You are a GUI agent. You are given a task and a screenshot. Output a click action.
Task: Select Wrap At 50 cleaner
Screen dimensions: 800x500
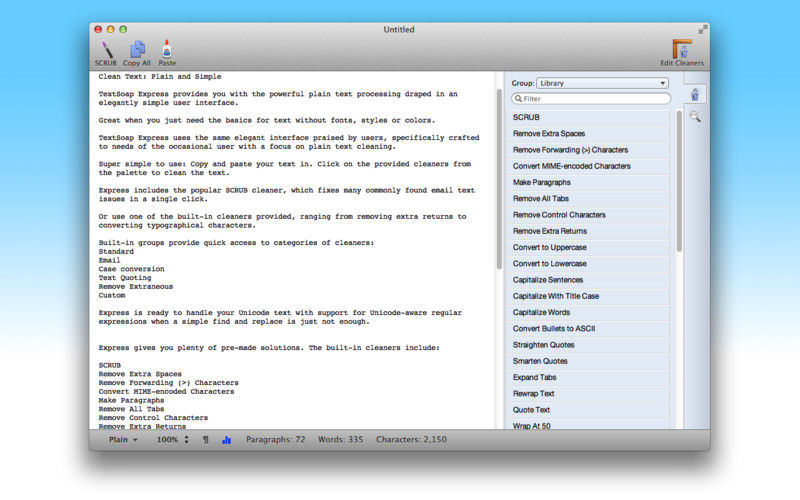coord(590,425)
